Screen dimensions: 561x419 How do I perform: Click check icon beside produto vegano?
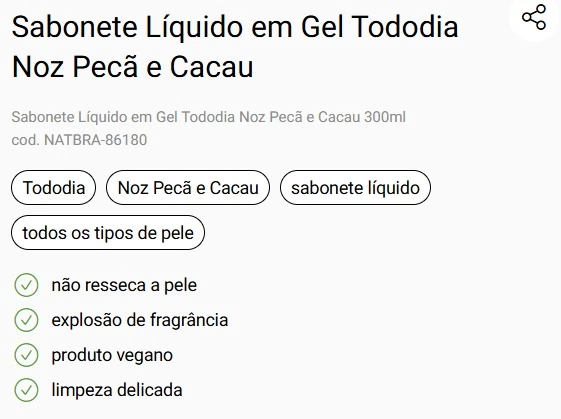(26, 355)
